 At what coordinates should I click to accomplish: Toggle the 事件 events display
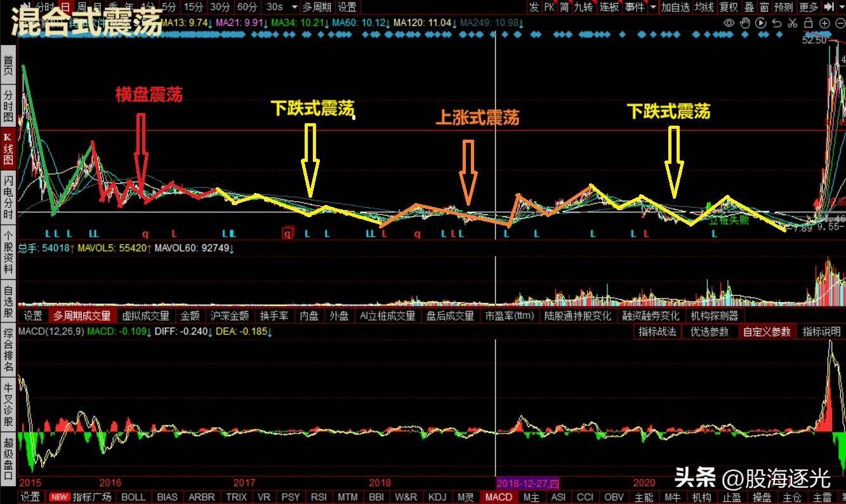coord(635,7)
